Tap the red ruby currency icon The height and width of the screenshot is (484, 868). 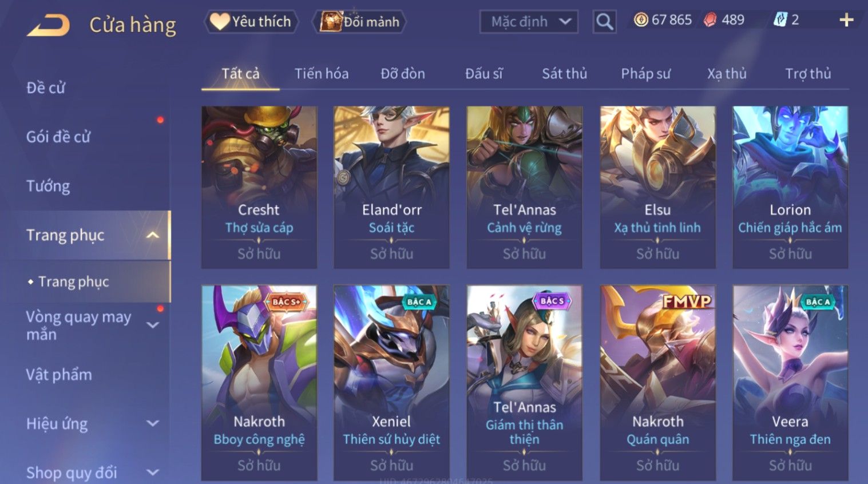[x=710, y=20]
